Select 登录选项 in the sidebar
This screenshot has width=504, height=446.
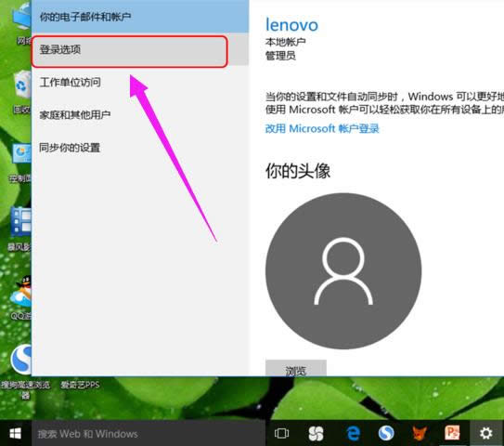129,51
